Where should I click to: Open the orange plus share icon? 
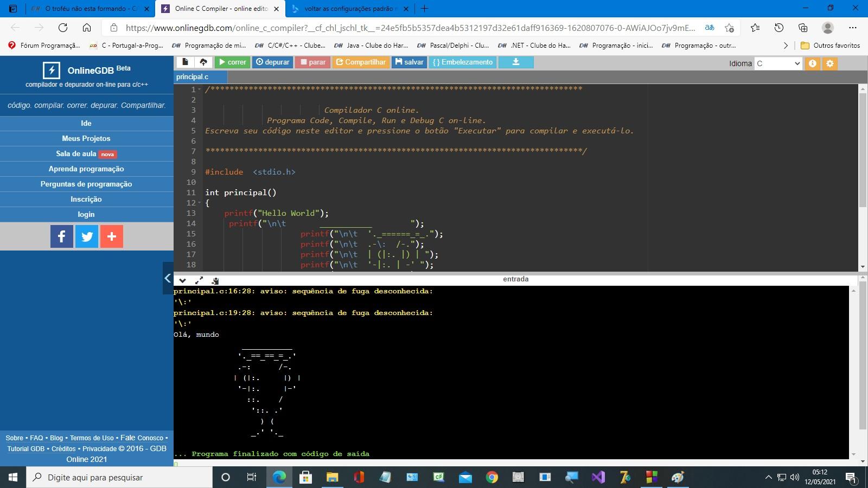[112, 236]
